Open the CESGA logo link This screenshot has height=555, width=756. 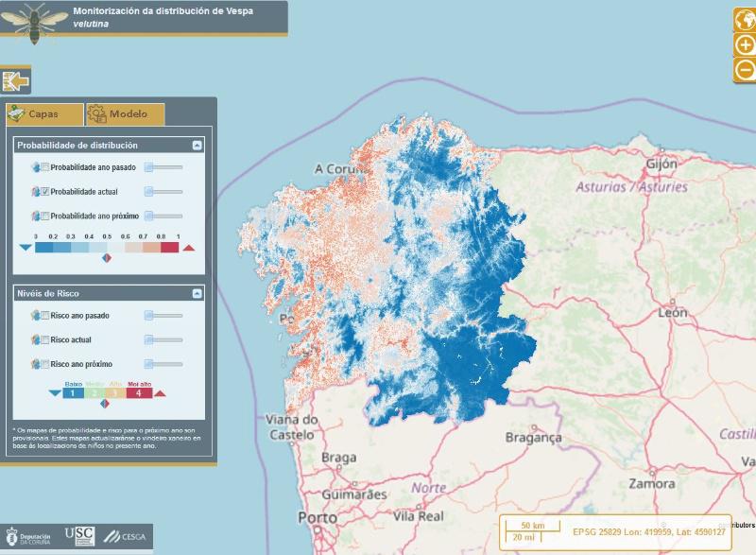point(125,537)
